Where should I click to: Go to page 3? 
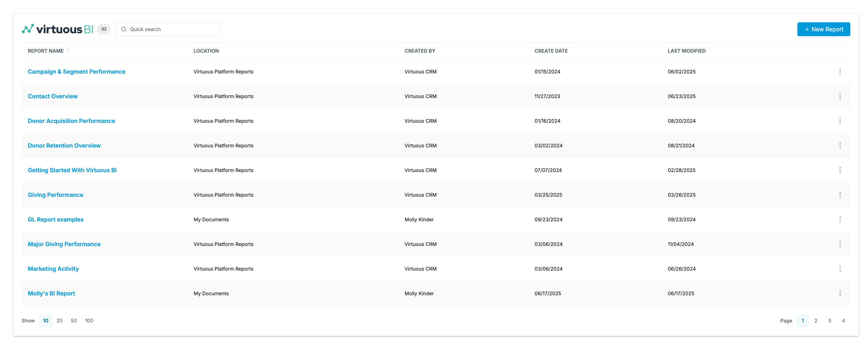(829, 320)
